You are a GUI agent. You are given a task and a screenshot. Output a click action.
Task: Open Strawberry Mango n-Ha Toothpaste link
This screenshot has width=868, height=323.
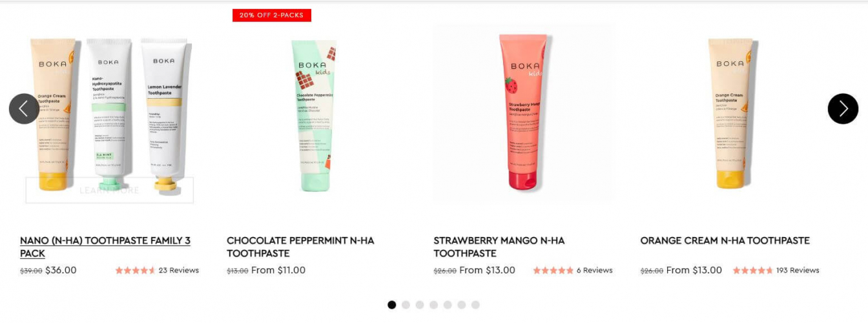click(499, 247)
